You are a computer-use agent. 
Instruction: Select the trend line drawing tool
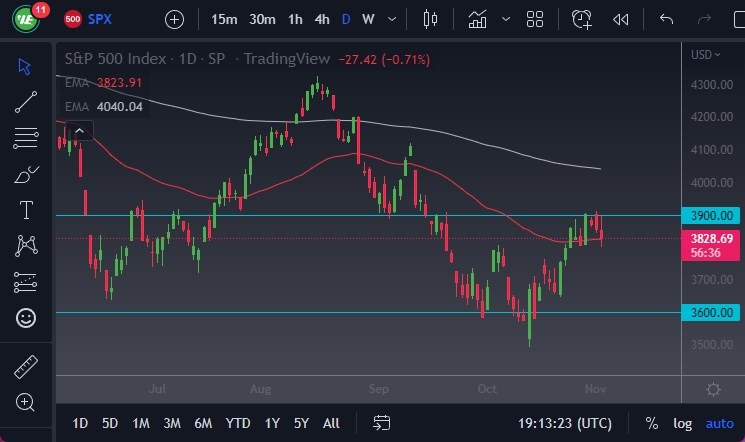pos(26,101)
